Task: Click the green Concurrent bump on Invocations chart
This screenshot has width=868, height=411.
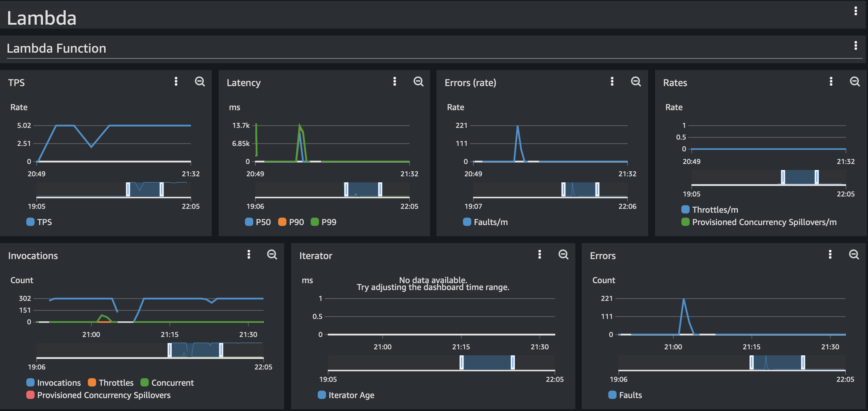Action: point(102,316)
